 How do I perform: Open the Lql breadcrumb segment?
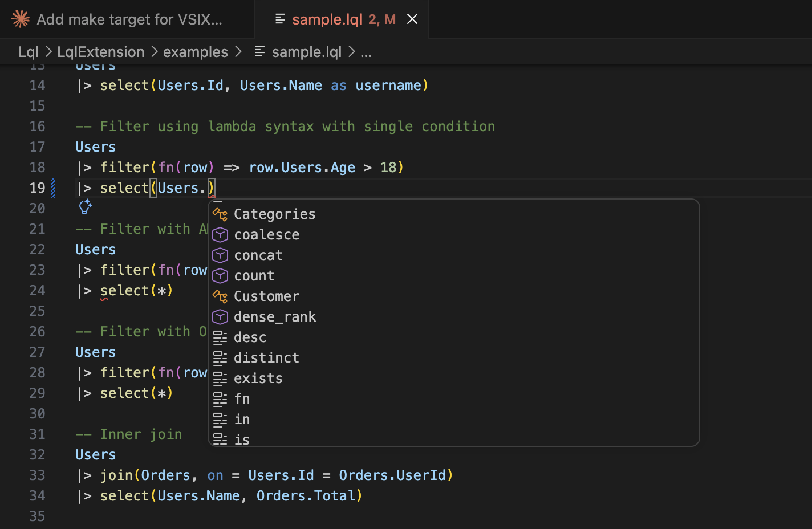29,52
